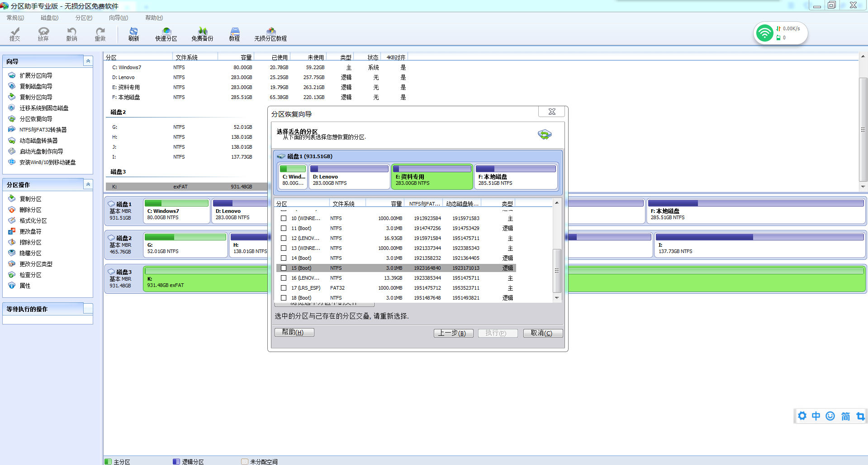Click the K: 931.48GB exFAT partition bar
Image resolution: width=868 pixels, height=465 pixels.
tap(206, 279)
